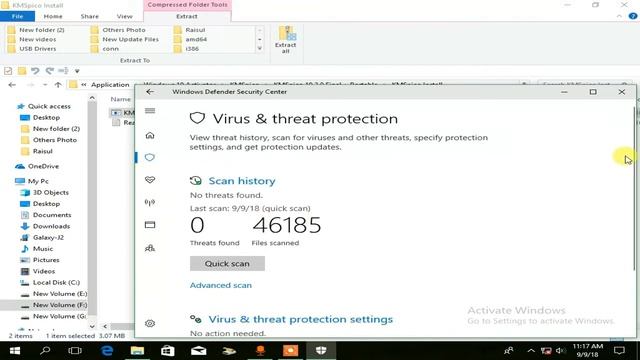Viewport: 640px width, 360px height.
Task: Open File Explorer taskbar icon
Action: click(x=137, y=351)
